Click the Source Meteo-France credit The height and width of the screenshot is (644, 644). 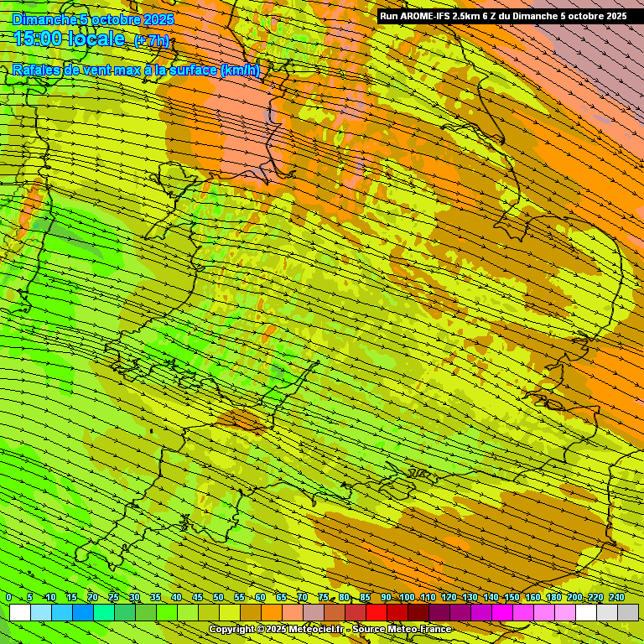point(402,629)
